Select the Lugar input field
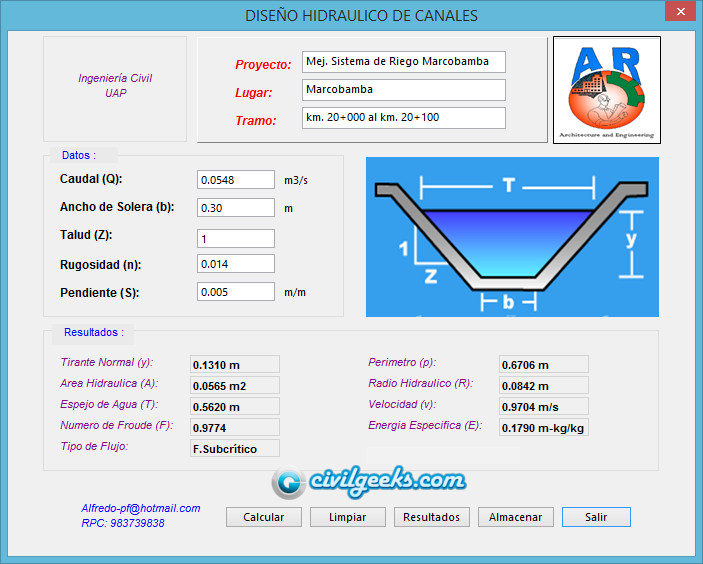The width and height of the screenshot is (703, 564). [x=403, y=90]
